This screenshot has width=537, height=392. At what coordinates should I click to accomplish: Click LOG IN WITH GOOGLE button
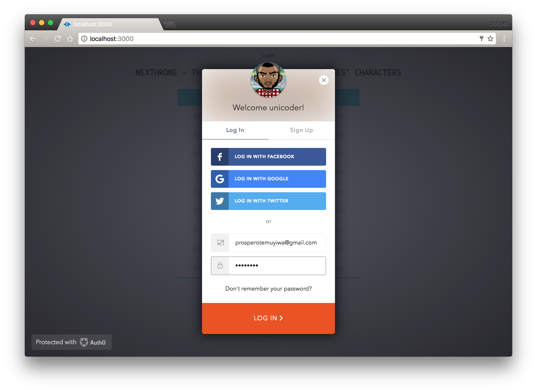point(268,179)
